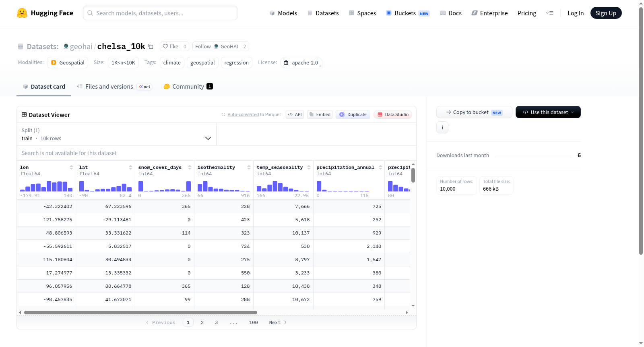The height and width of the screenshot is (347, 644).
Task: Click Copy to bucket button
Action: [474, 112]
